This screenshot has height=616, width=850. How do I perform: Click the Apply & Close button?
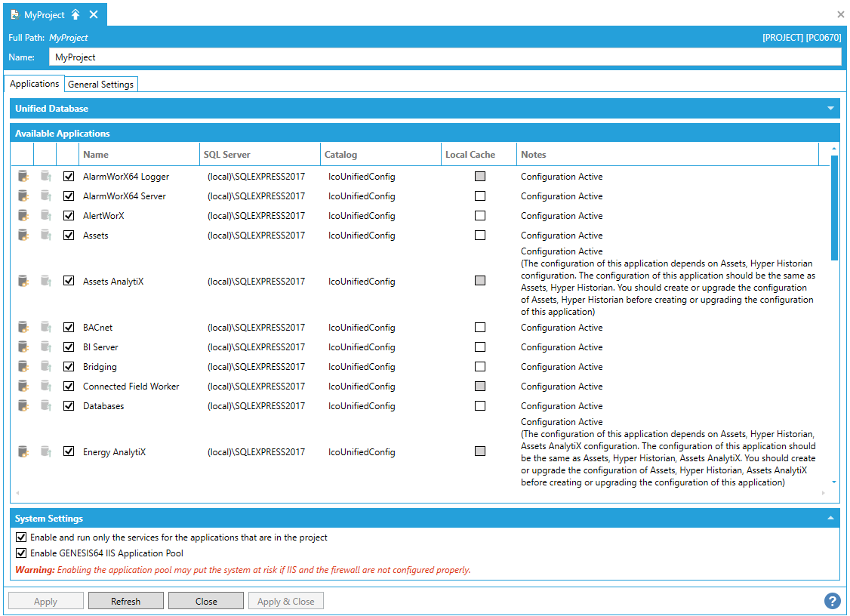point(285,601)
